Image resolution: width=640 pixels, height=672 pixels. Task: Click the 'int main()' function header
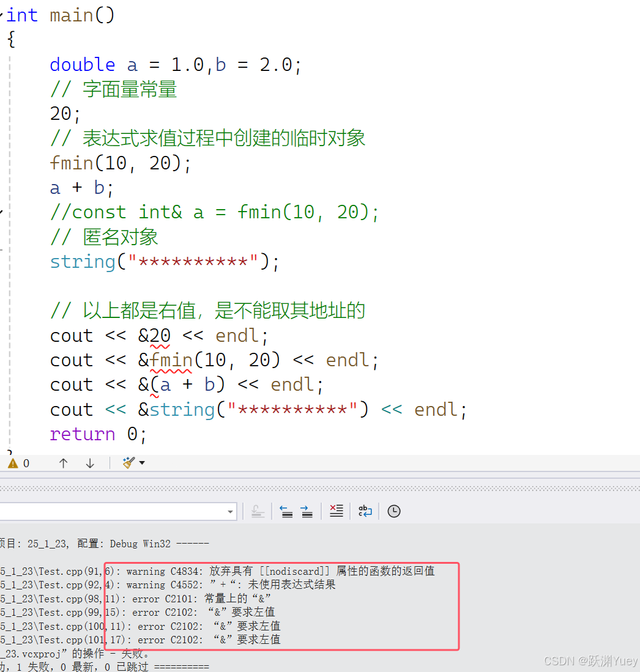point(61,15)
